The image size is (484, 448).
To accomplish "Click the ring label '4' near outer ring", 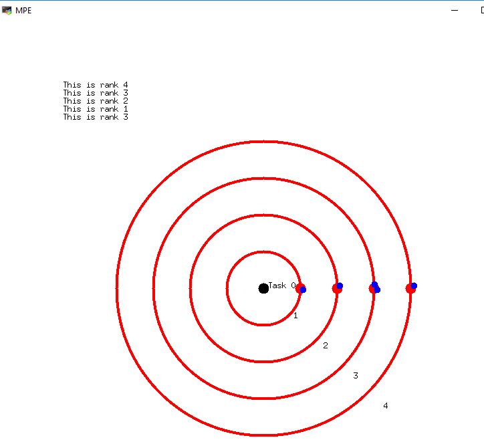I will 386,406.
